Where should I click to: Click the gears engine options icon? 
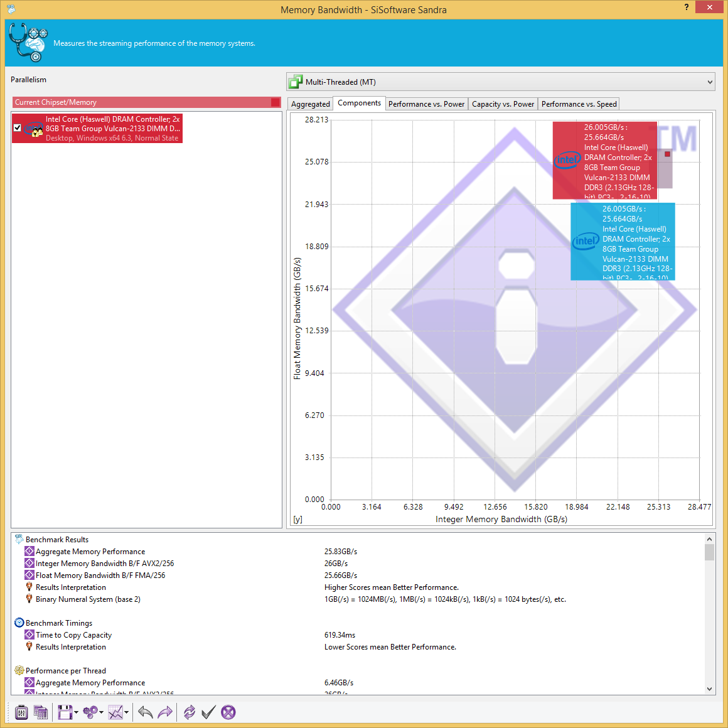click(x=90, y=712)
